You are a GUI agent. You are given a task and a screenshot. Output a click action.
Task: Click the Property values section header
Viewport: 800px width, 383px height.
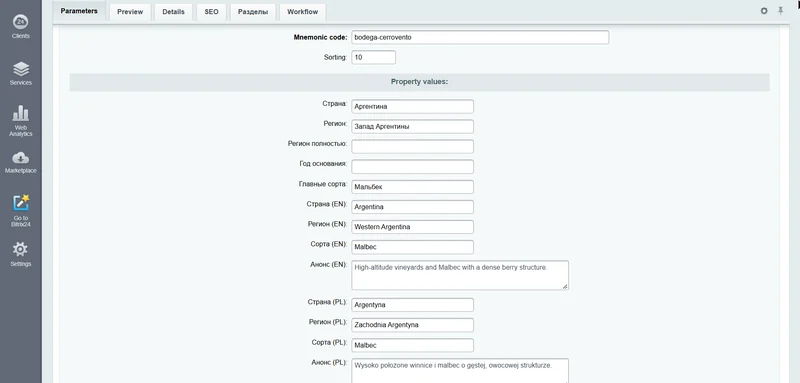pos(419,82)
